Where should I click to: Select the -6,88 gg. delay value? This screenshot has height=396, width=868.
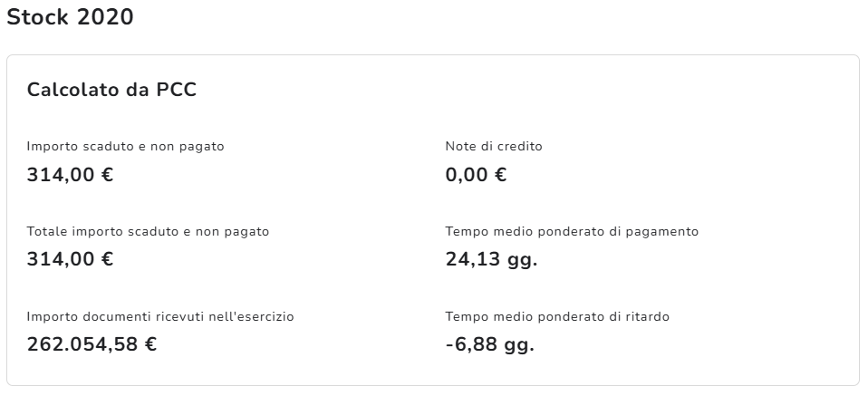[x=489, y=345]
